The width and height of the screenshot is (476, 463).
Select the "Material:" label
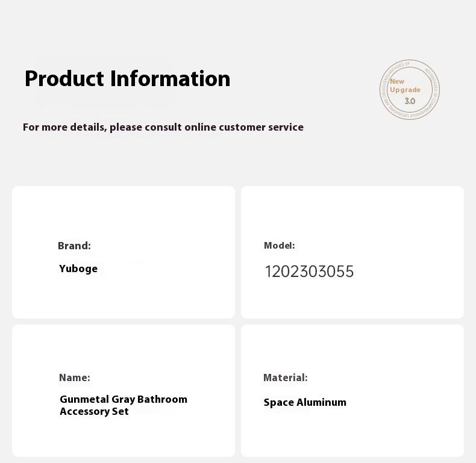285,378
